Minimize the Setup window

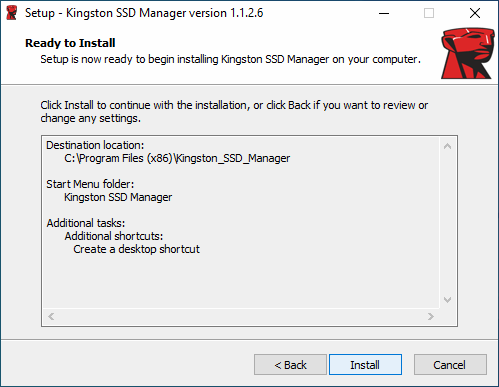click(384, 13)
